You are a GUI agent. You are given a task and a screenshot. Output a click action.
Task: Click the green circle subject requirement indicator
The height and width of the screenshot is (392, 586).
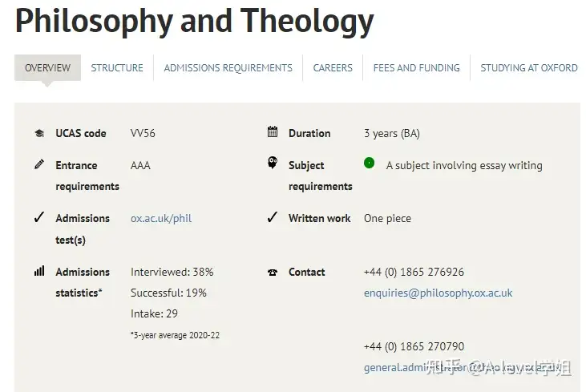[369, 163]
